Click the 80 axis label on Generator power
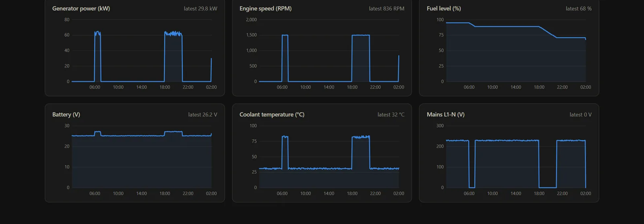644x224 pixels. pos(67,20)
